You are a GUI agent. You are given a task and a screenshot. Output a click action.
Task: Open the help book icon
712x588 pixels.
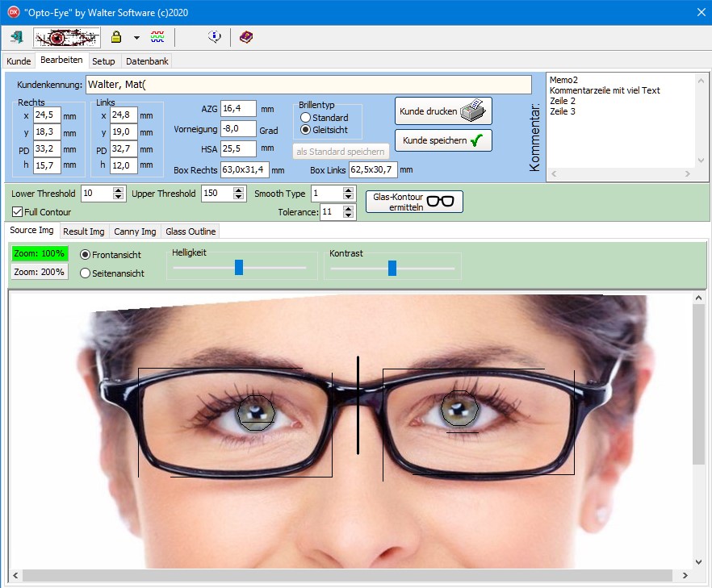coord(245,37)
